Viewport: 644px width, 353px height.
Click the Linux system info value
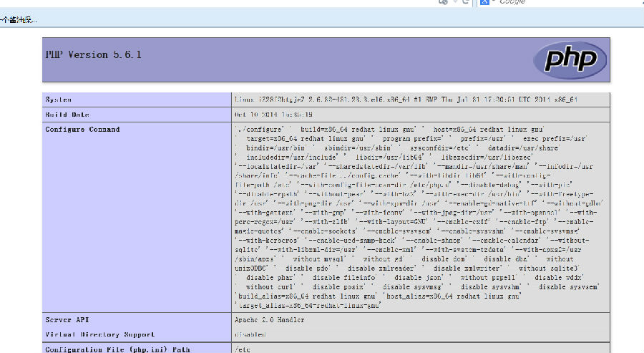tap(406, 100)
